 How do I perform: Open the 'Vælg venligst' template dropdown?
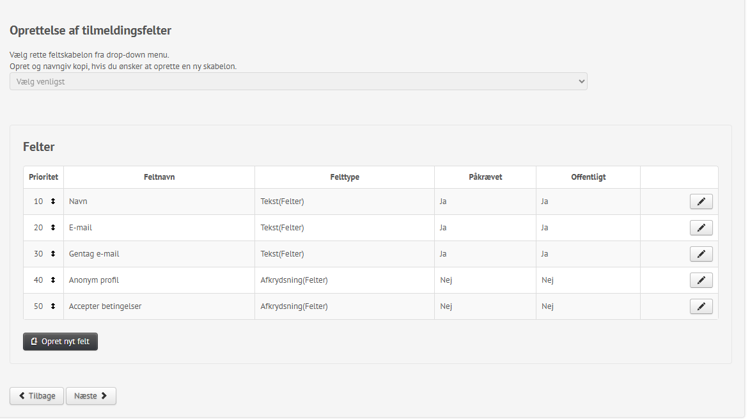coord(298,82)
